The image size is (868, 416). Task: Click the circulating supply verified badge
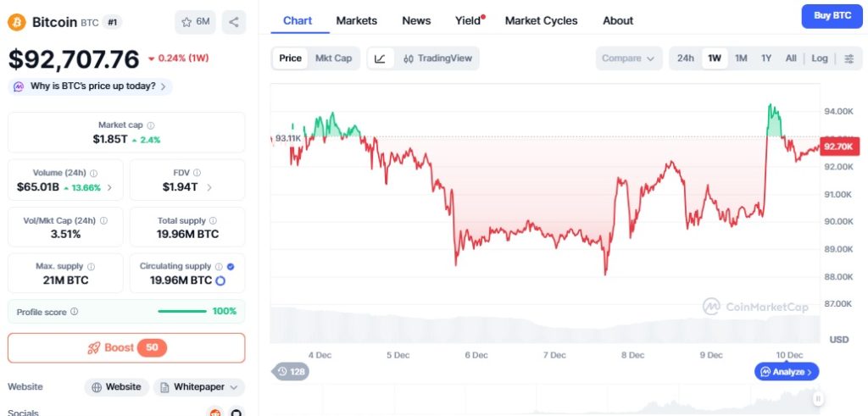click(x=231, y=267)
